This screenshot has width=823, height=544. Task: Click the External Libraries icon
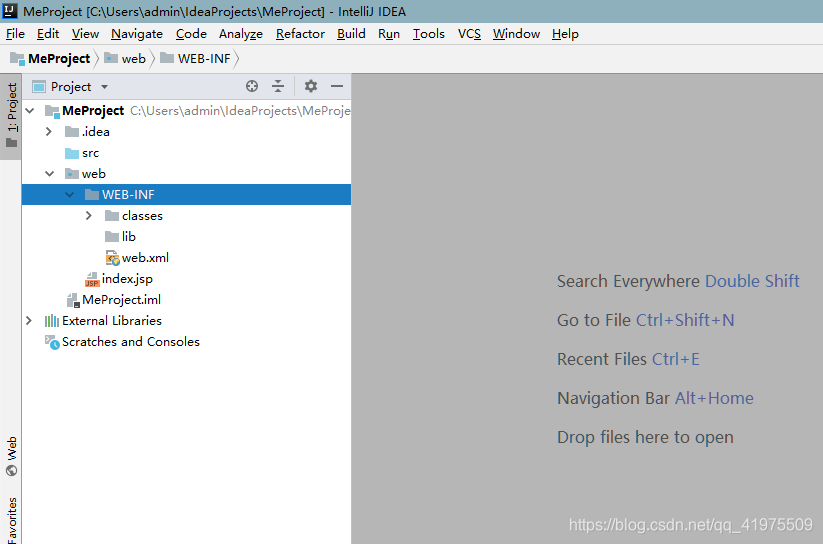[x=51, y=321]
